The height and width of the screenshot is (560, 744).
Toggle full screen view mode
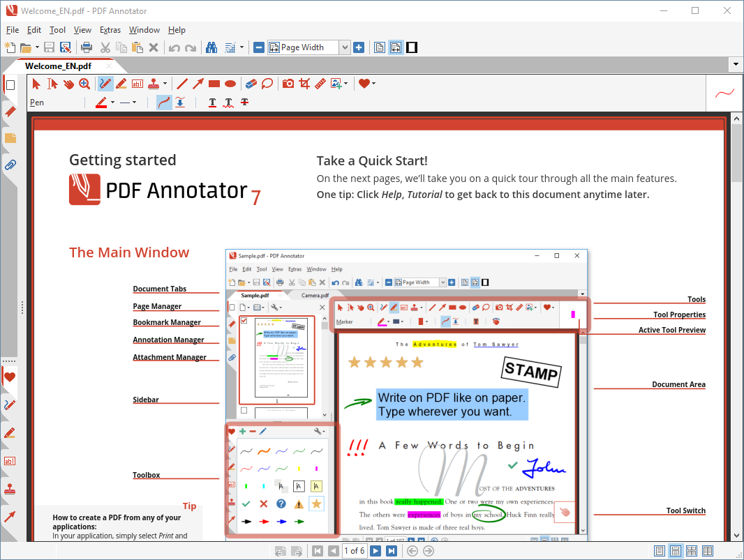click(x=412, y=47)
